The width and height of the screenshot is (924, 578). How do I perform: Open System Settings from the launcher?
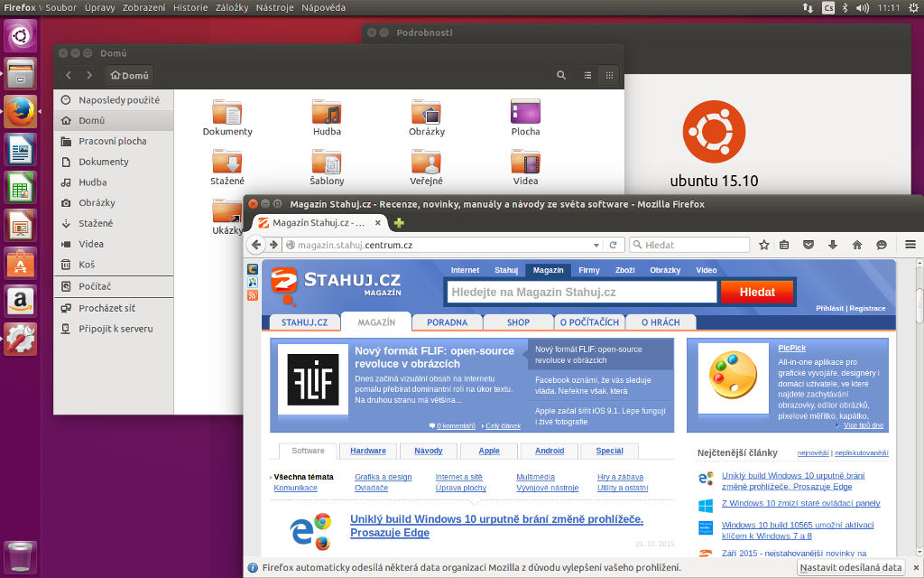tap(21, 339)
